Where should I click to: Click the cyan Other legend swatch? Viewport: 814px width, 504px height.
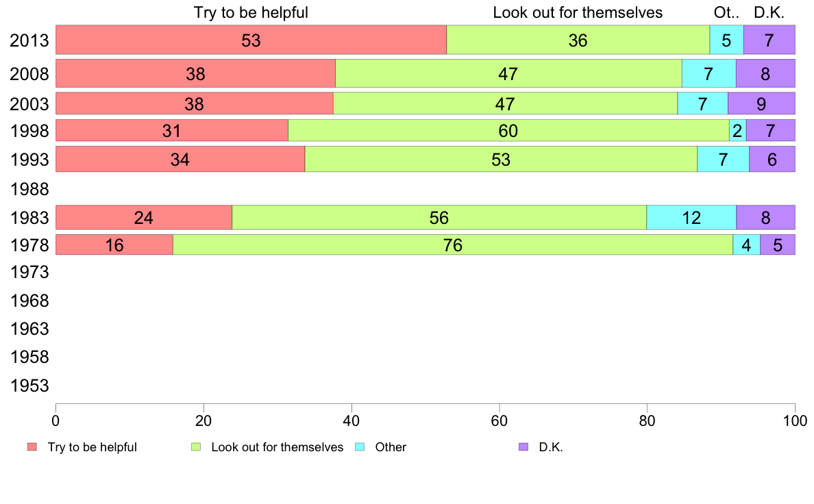(360, 447)
